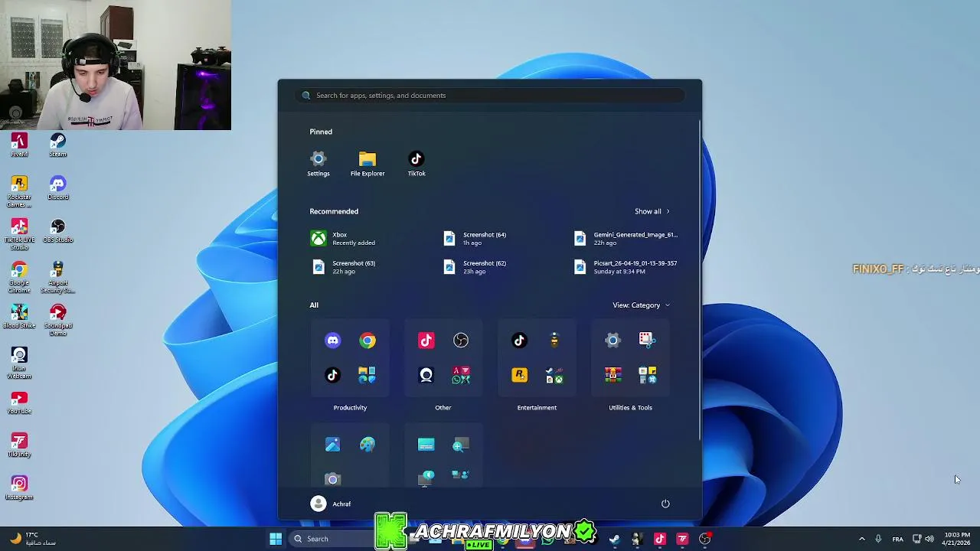This screenshot has width=980, height=551.
Task: Open Settings in Utilities & Tools category
Action: pyautogui.click(x=612, y=341)
